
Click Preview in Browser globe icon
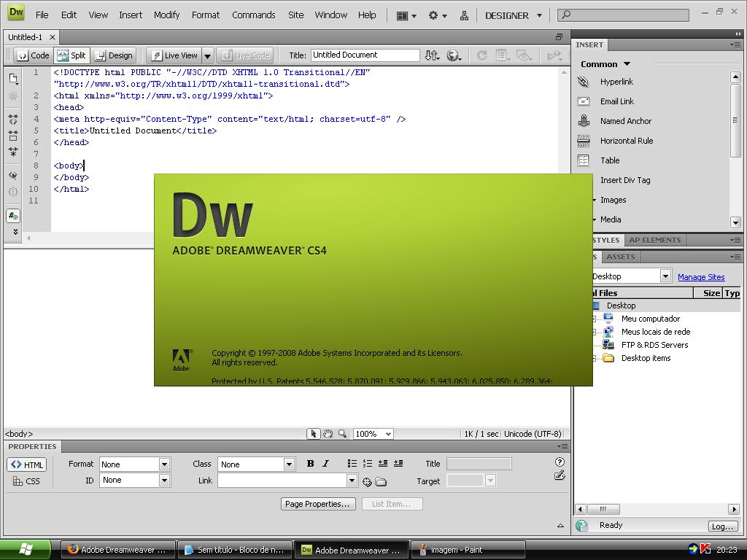pyautogui.click(x=454, y=55)
